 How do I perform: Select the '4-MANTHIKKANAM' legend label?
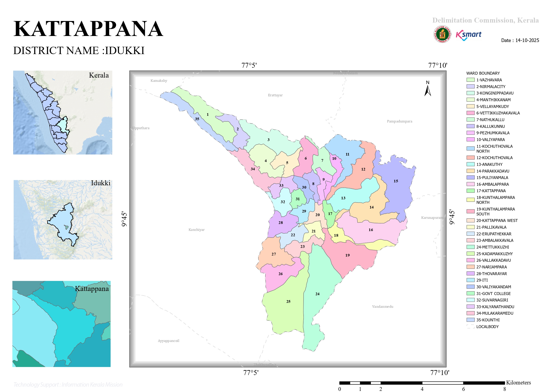(493, 100)
